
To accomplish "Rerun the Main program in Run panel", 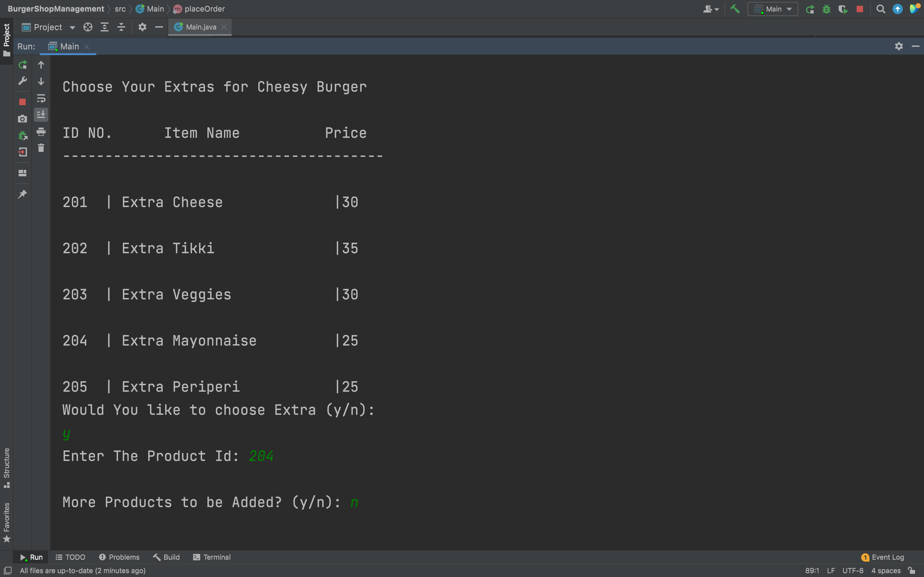I will 22,64.
